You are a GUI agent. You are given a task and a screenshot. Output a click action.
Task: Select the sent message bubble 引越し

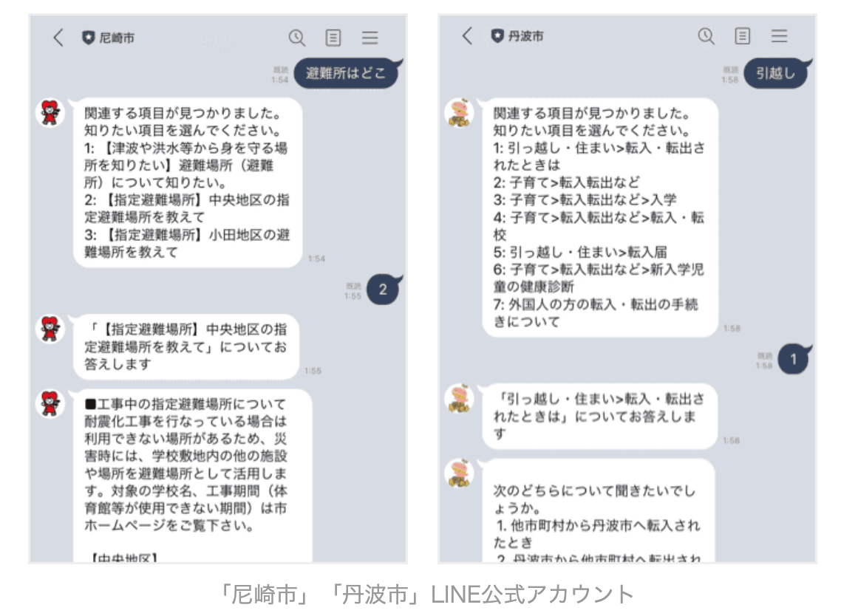(x=777, y=73)
